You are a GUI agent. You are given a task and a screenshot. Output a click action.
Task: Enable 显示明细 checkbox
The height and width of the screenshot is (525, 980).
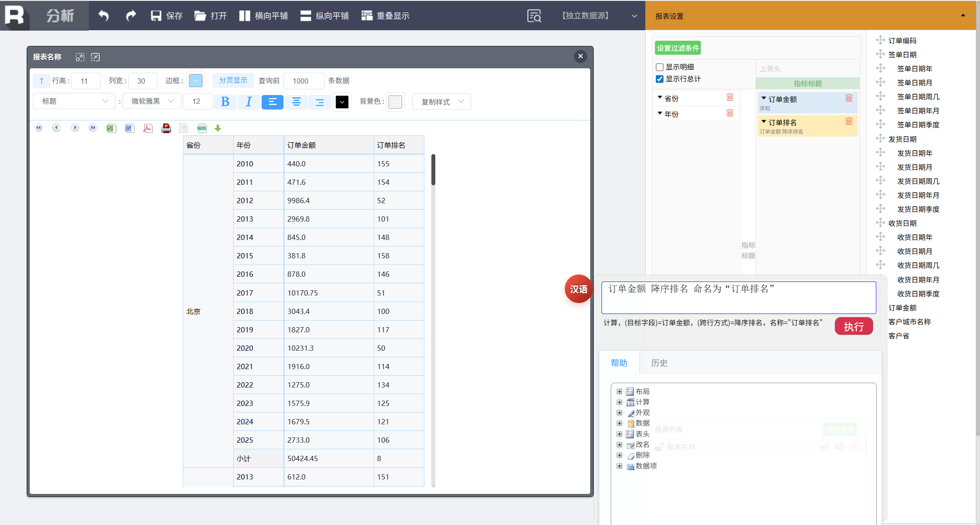point(660,67)
